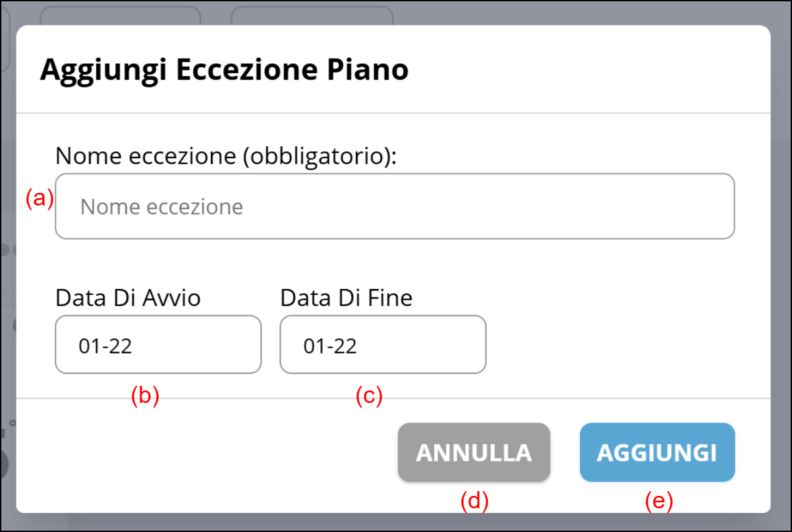The width and height of the screenshot is (792, 532).
Task: Click the Nome eccezione text field
Action: [394, 206]
